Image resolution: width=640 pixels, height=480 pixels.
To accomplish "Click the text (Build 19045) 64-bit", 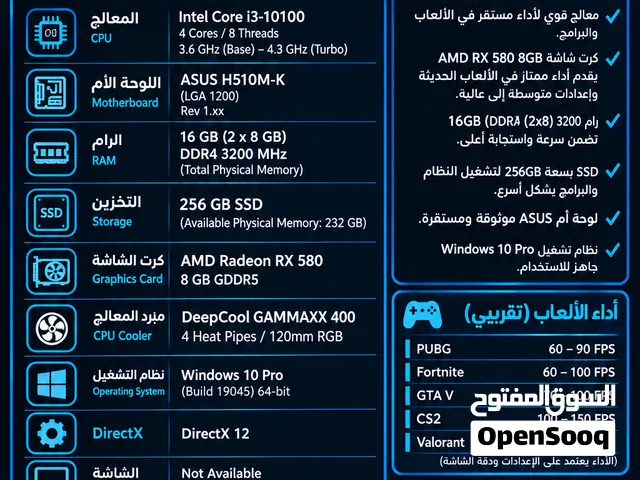I will (x=236, y=391).
